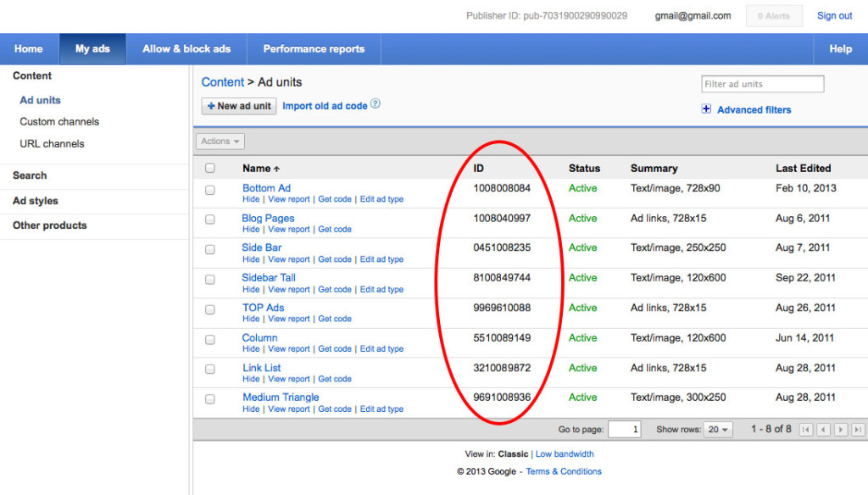The width and height of the screenshot is (868, 495).
Task: Click the sort arrow on the Name column
Action: (277, 168)
